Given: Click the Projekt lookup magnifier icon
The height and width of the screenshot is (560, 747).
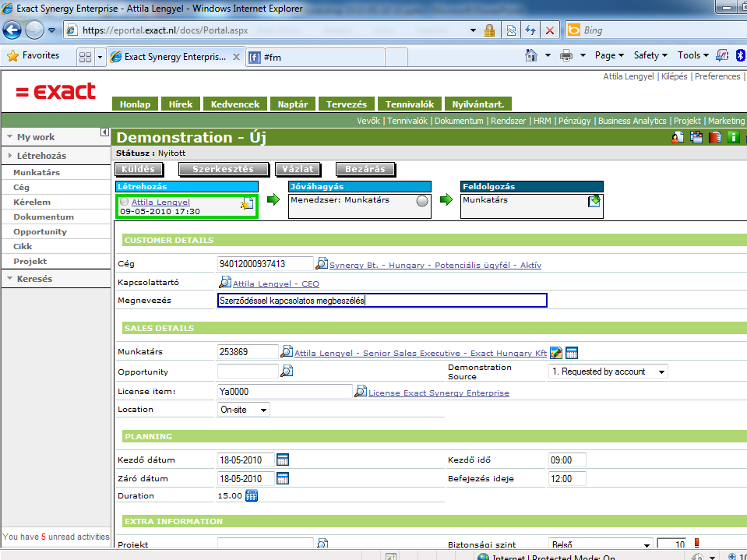Looking at the screenshot, I should click(x=322, y=544).
